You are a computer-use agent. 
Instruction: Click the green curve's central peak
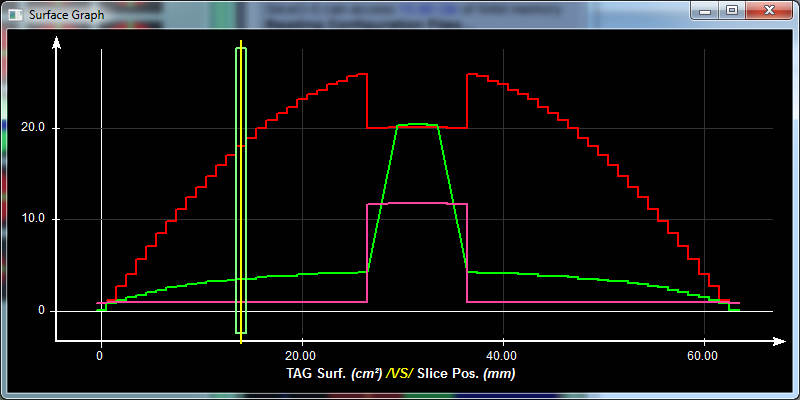coord(417,125)
